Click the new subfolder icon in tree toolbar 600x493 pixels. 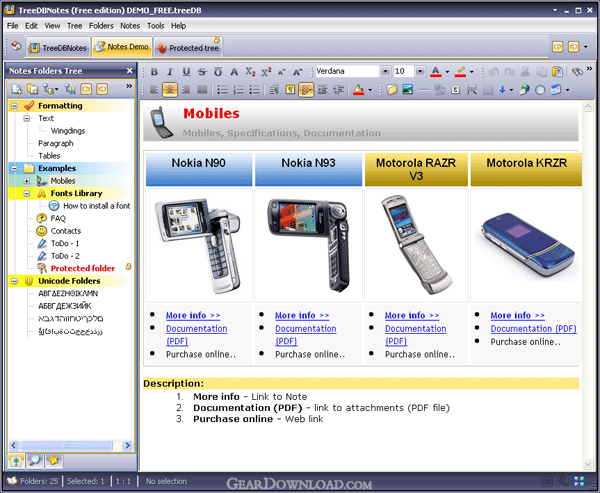pyautogui.click(x=33, y=89)
